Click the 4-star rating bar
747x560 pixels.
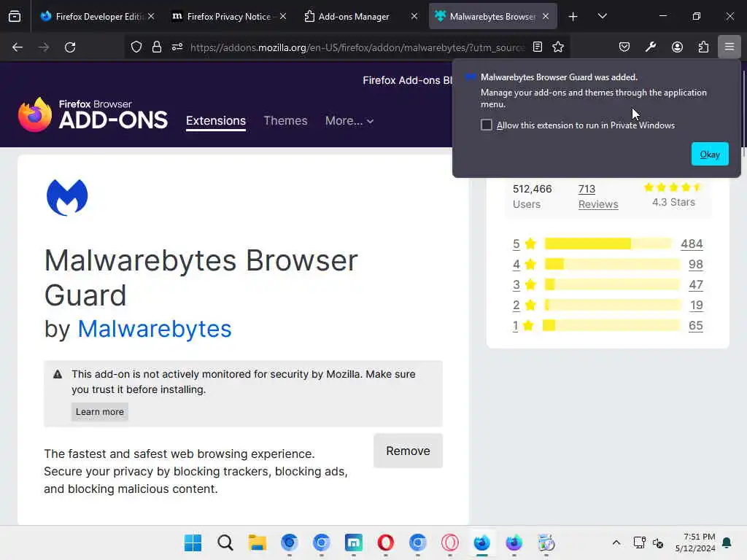click(x=613, y=264)
